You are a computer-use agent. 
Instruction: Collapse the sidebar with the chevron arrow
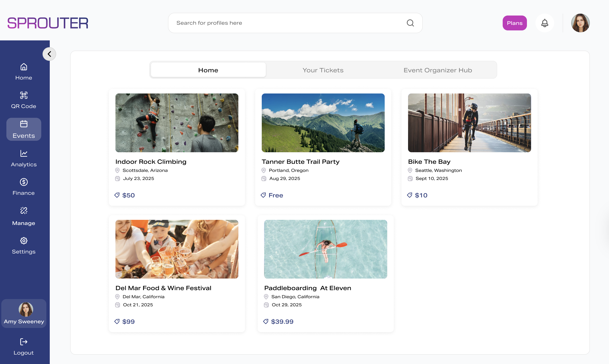click(49, 54)
